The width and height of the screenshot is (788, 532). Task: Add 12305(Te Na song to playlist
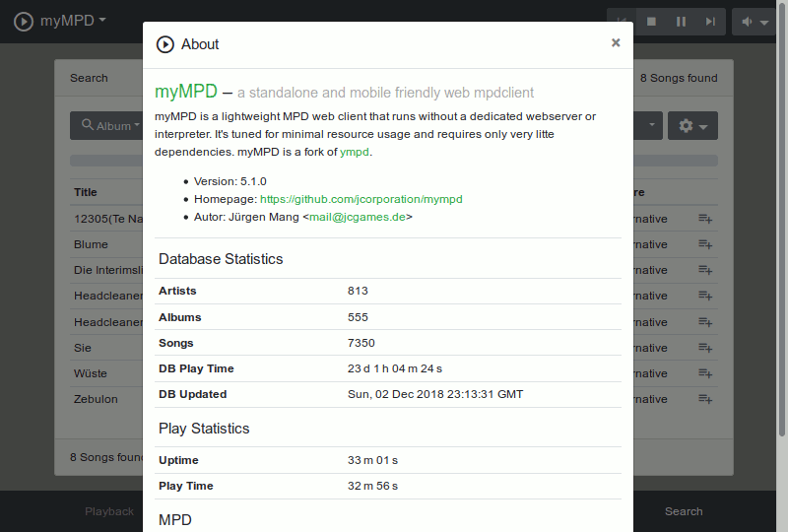pyautogui.click(x=705, y=219)
